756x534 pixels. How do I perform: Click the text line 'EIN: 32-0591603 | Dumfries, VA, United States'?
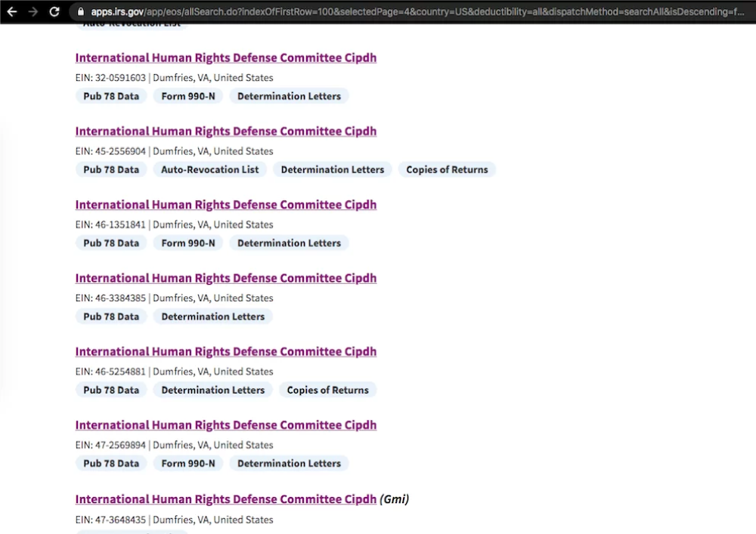(174, 78)
